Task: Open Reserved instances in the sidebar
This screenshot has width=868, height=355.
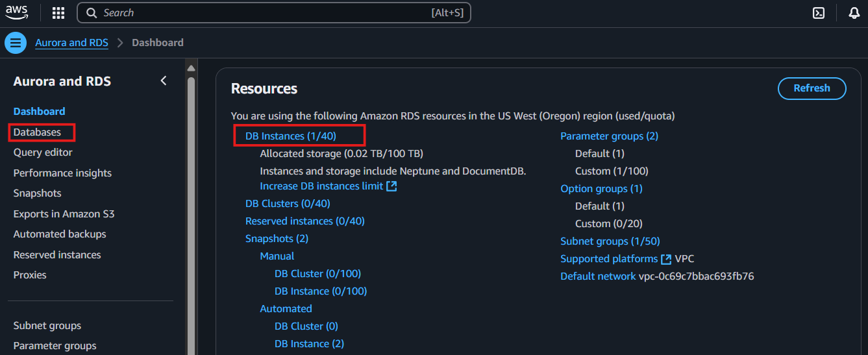Action: tap(57, 255)
